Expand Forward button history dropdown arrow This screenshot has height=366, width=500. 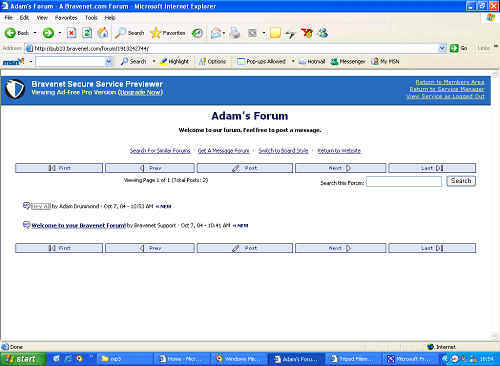point(60,33)
